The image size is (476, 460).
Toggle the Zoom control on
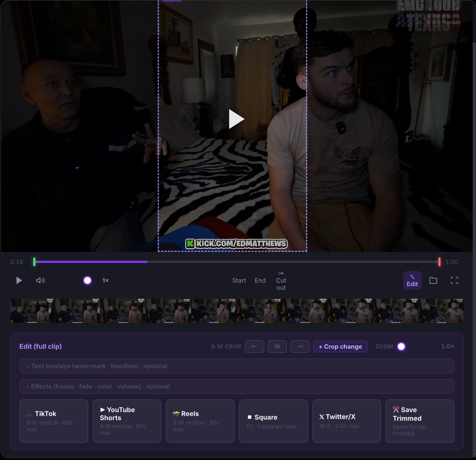(401, 346)
